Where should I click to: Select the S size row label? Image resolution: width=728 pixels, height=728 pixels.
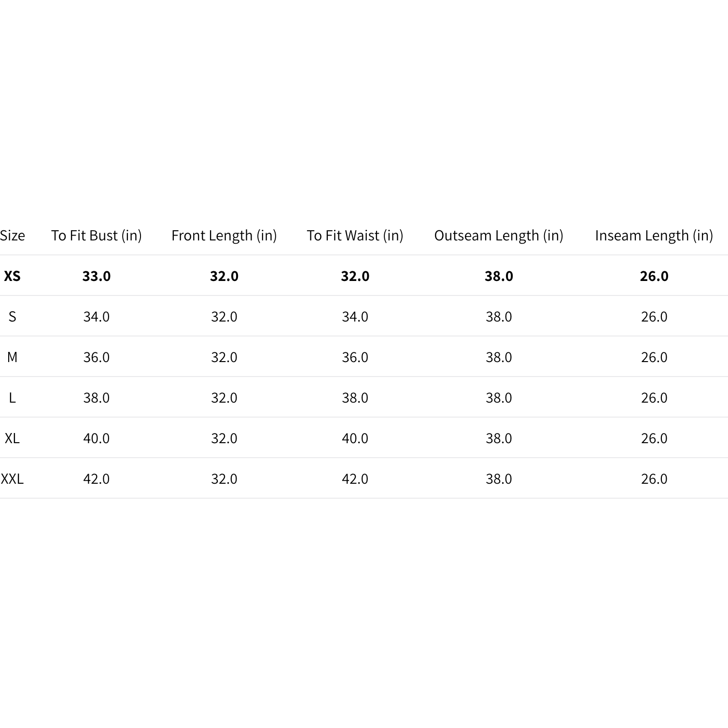[12, 317]
